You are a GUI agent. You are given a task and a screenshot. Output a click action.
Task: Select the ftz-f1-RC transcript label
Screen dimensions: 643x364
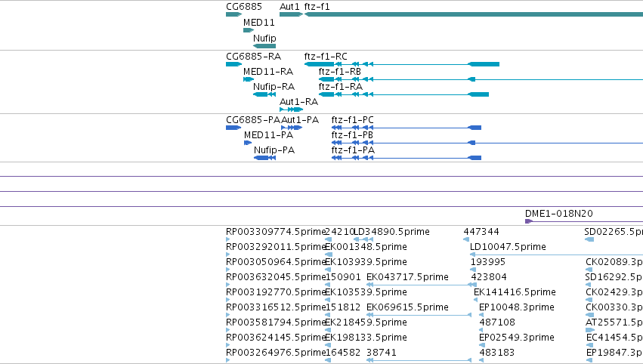coord(326,56)
